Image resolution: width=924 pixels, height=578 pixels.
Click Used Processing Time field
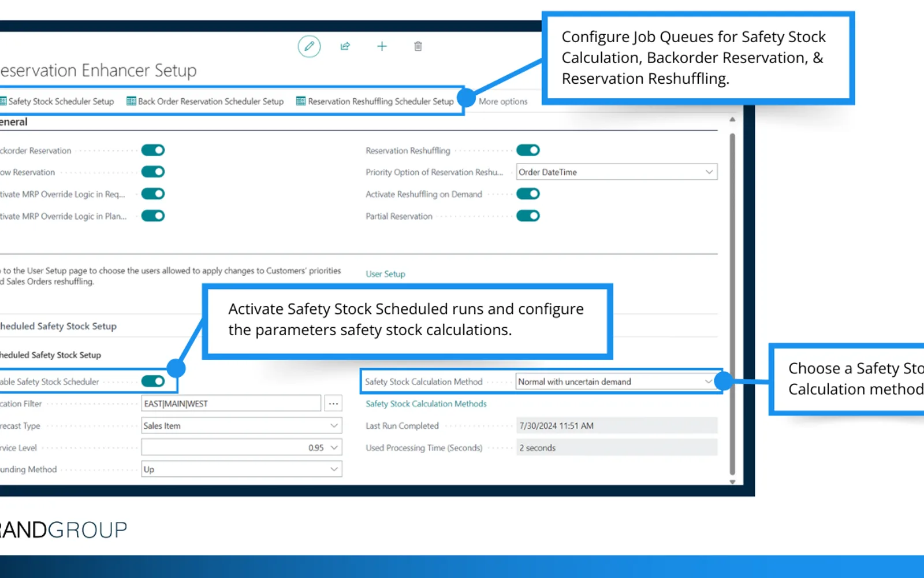point(617,447)
